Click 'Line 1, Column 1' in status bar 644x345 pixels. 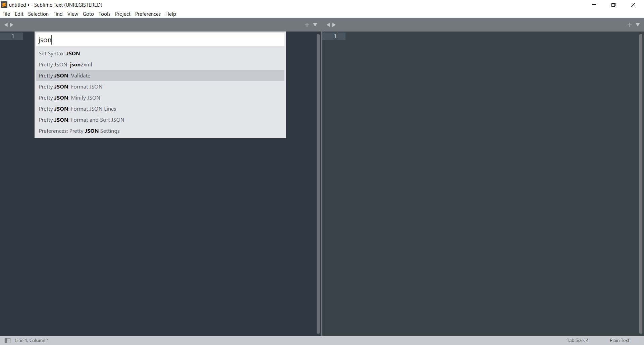click(32, 340)
